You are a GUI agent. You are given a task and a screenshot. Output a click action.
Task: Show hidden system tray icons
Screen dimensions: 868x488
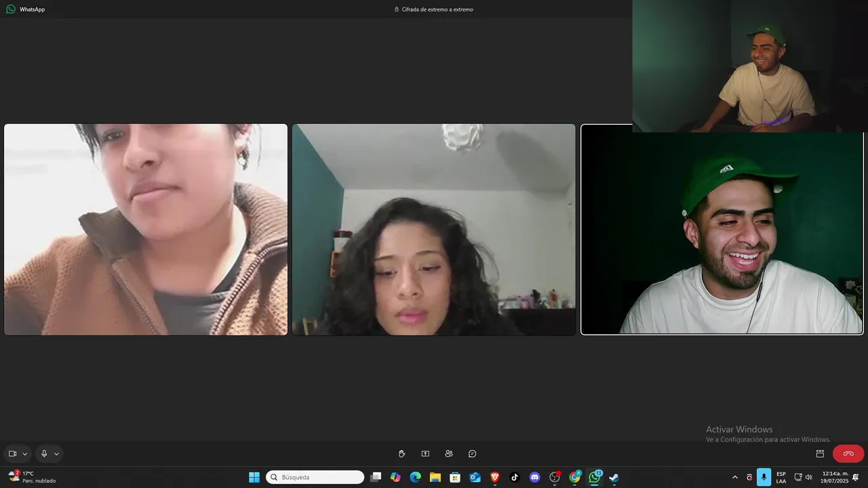[735, 477]
